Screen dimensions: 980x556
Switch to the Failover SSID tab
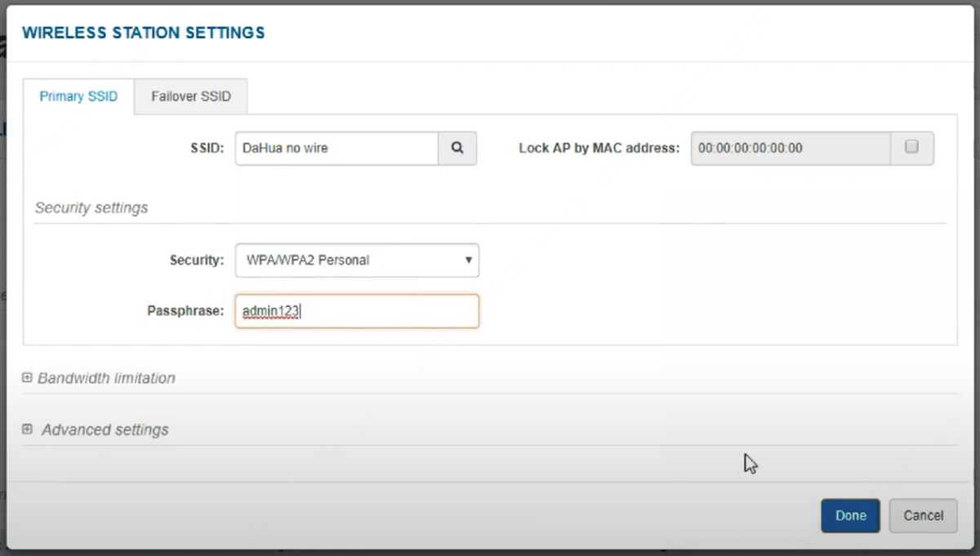pyautogui.click(x=191, y=96)
